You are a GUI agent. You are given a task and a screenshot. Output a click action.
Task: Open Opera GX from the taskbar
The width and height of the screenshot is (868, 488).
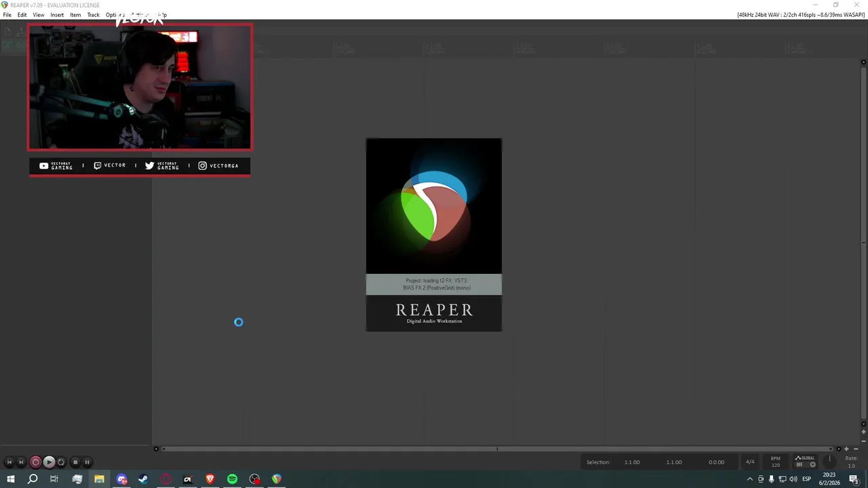166,479
